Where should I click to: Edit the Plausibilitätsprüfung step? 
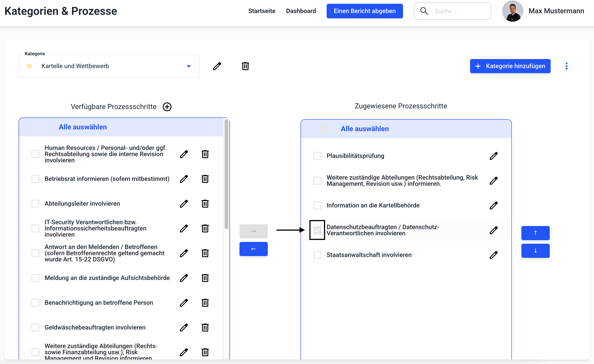(494, 156)
